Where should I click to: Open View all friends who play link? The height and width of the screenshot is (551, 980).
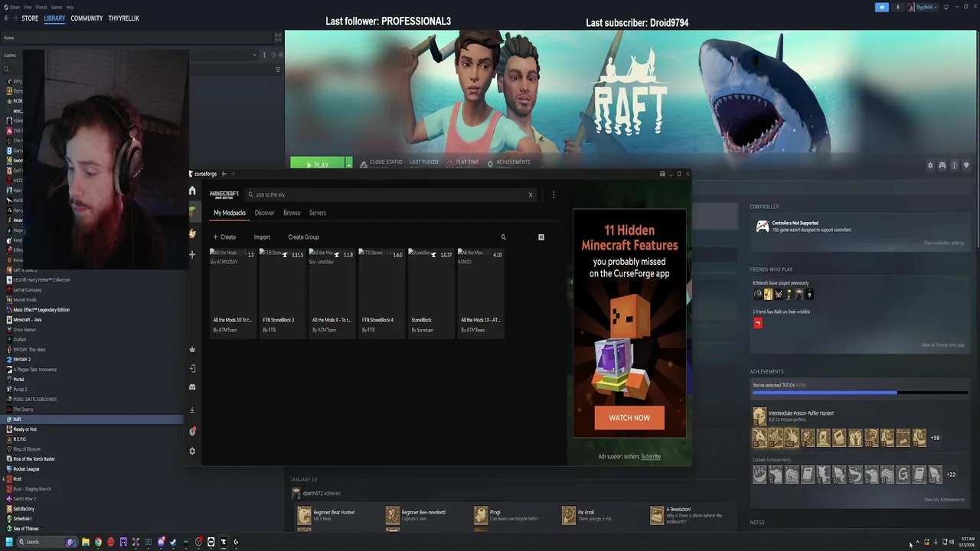(943, 345)
